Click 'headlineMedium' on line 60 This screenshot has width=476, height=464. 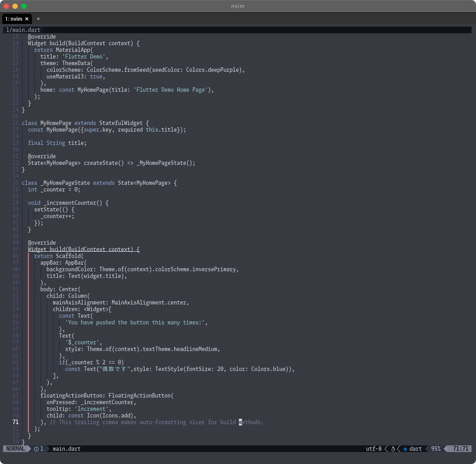click(x=195, y=349)
